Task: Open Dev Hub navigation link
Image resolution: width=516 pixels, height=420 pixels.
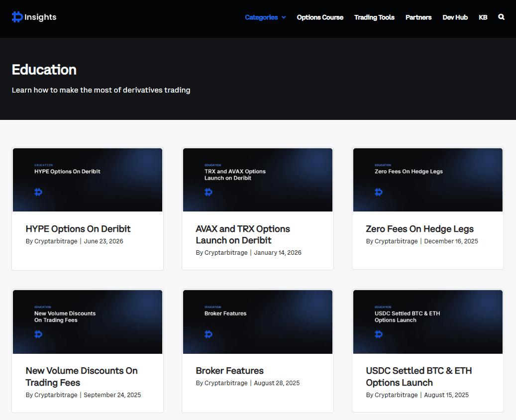Action: [x=455, y=17]
